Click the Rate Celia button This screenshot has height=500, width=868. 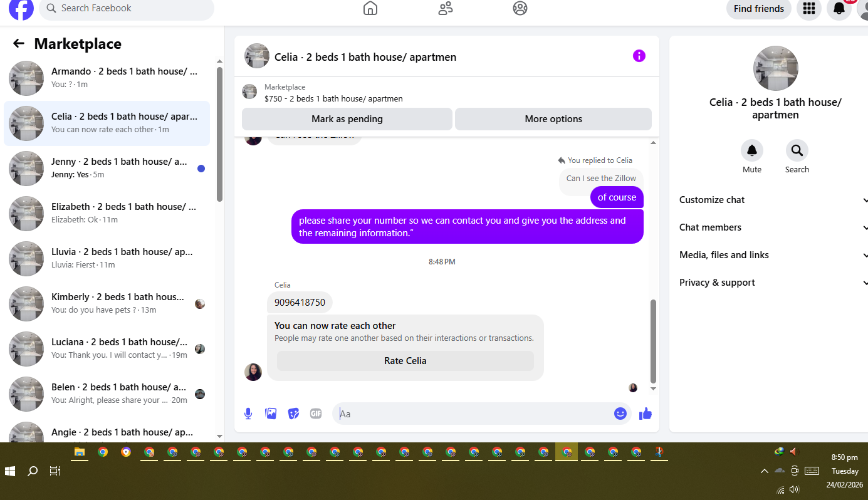tap(405, 361)
